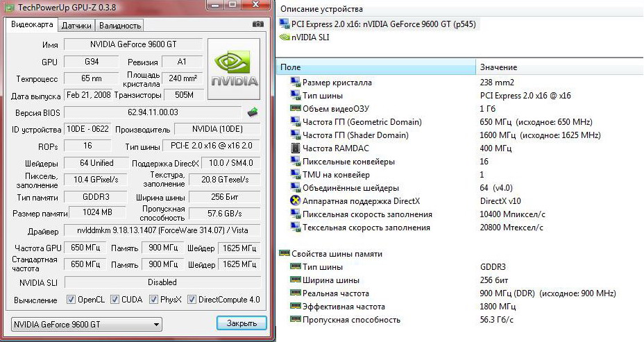Click the driver field with ForceWare 314.07
The image size is (644, 342).
coord(162,230)
